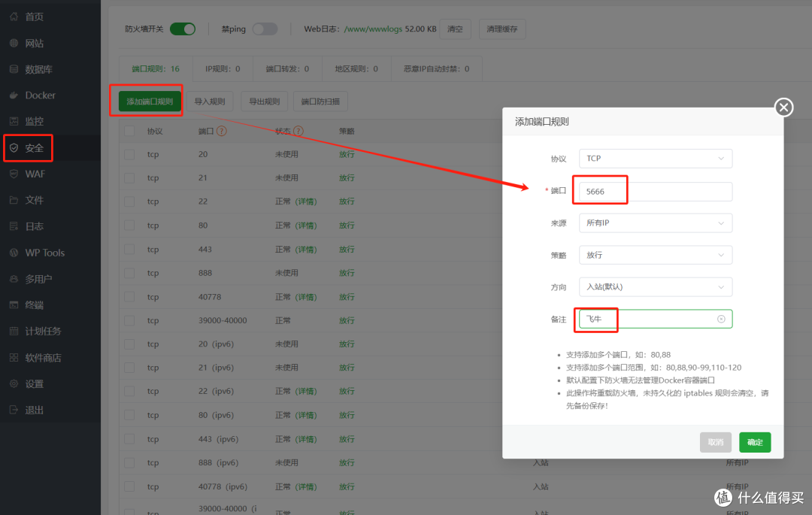Click the 443 (ipv6) port cell
The image size is (812, 515).
218,439
